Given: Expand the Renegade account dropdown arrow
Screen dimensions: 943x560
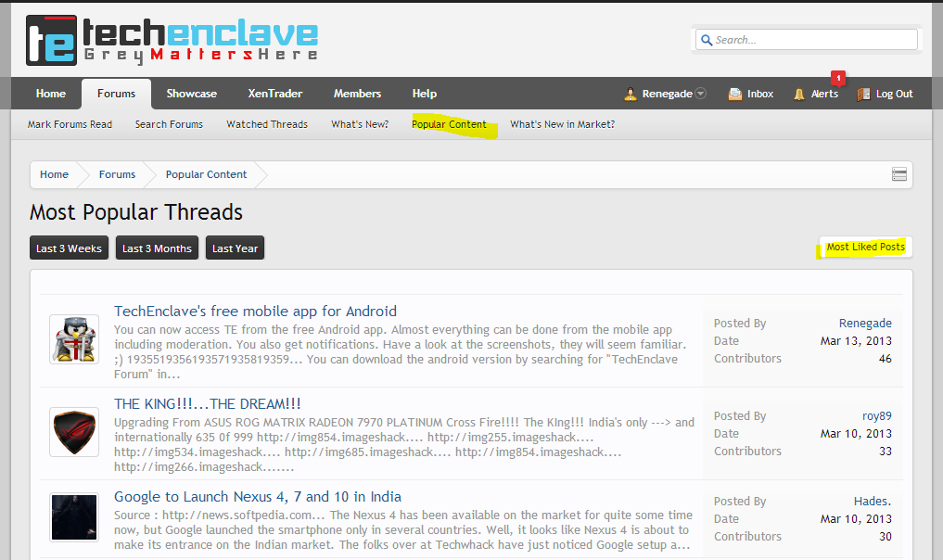Looking at the screenshot, I should [x=701, y=94].
